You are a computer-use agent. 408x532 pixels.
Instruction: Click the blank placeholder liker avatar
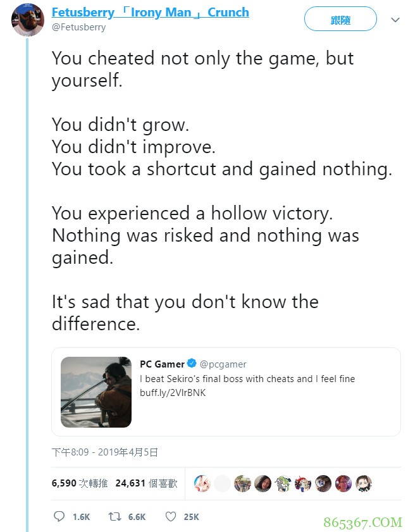tap(222, 484)
